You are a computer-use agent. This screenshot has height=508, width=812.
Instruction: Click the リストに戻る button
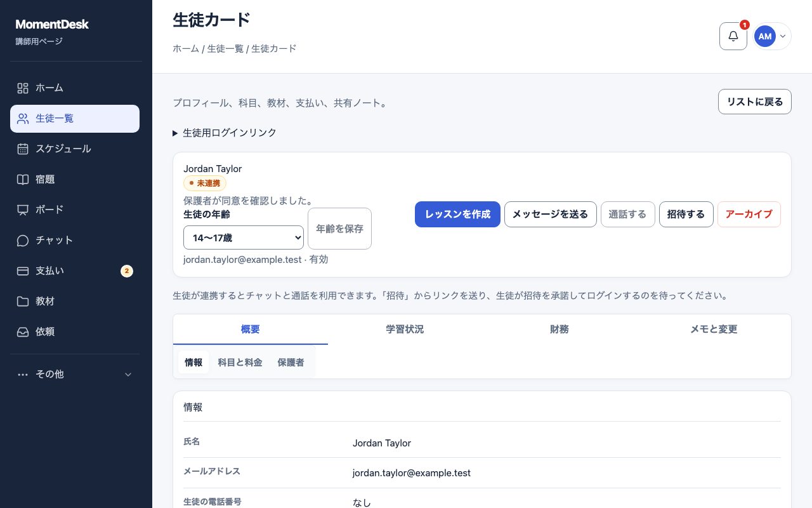(x=755, y=102)
